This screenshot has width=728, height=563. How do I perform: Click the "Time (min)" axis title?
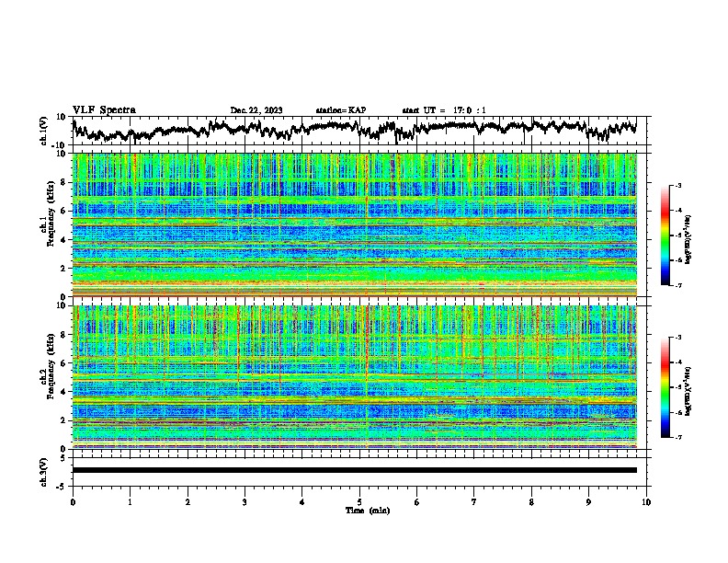click(368, 511)
